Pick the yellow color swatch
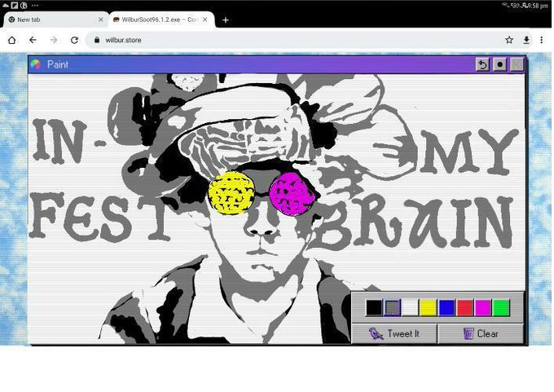This screenshot has width=554, height=392. click(x=429, y=307)
